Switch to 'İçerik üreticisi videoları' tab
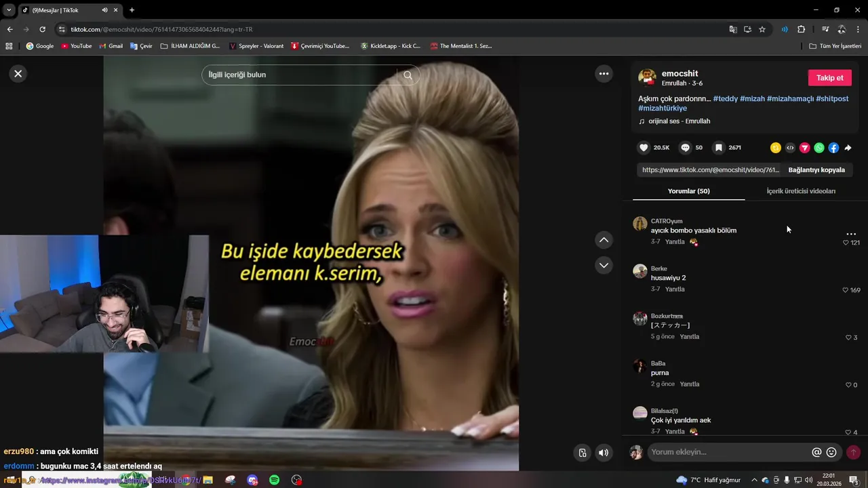Screen dimensions: 868x488 pos(801,191)
